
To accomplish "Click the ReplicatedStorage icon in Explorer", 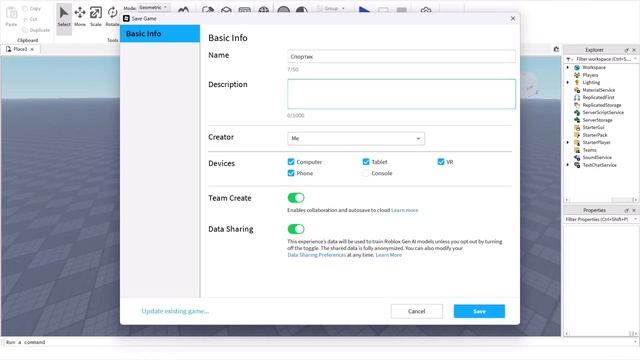I will click(x=577, y=105).
